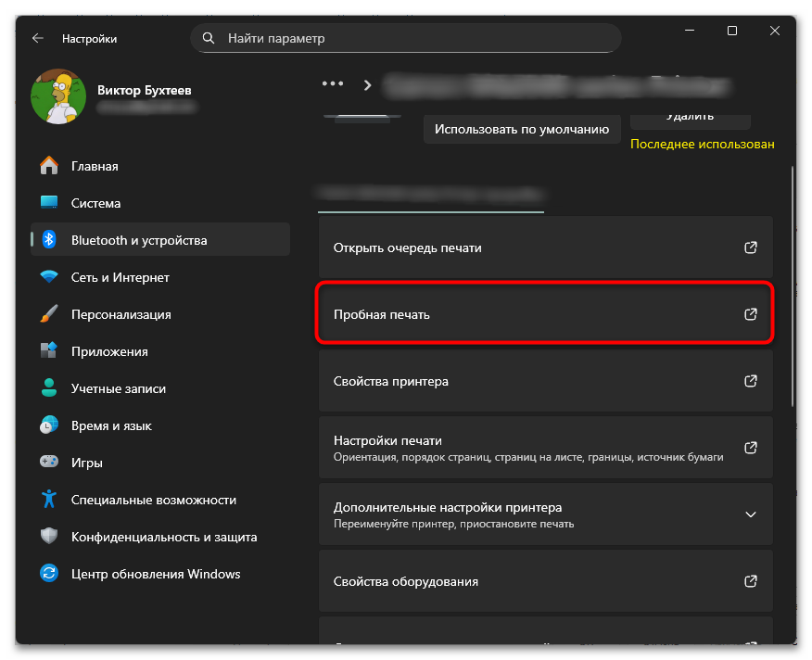Select the Персонализация brush icon

49,313
